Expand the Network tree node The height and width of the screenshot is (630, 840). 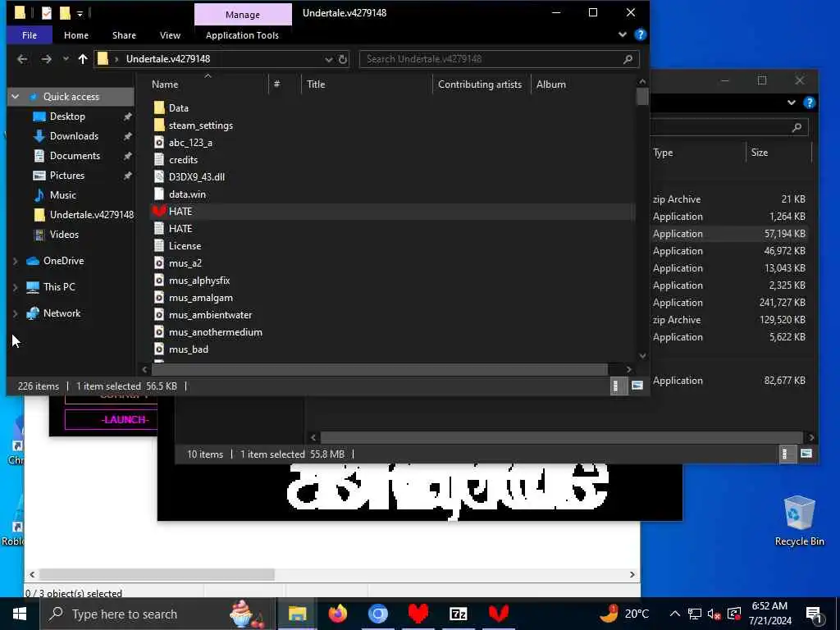15,313
